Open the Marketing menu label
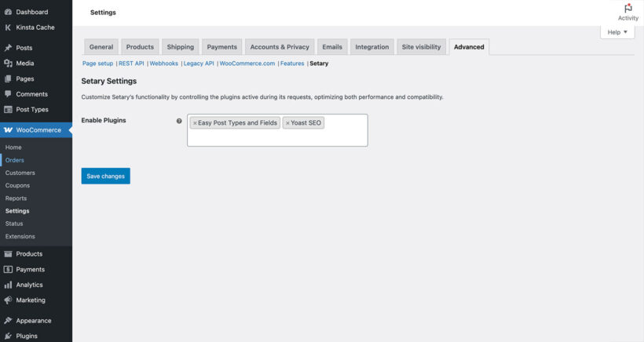The height and width of the screenshot is (342, 644). (31, 300)
